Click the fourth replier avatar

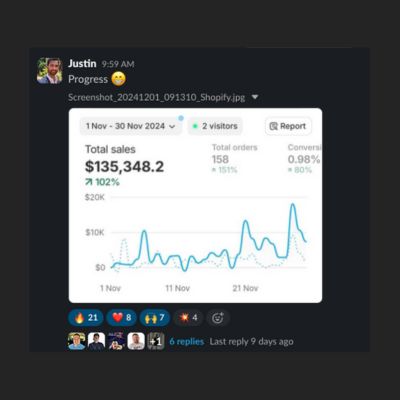point(136,341)
